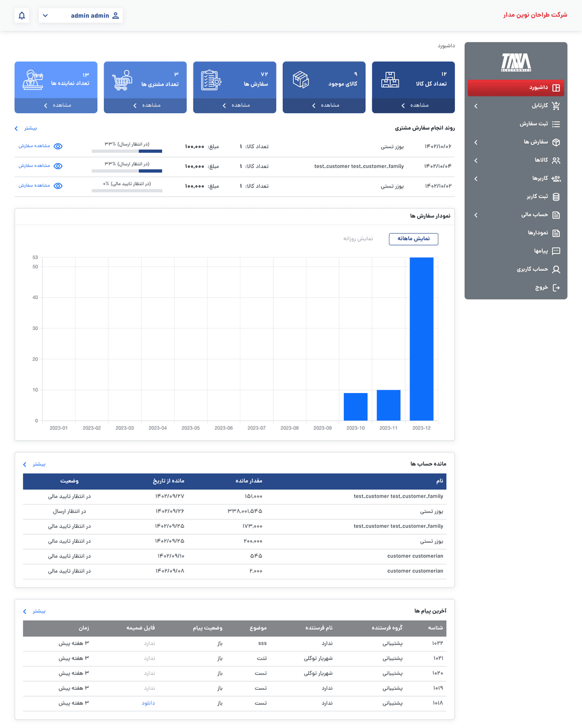Switch chart to نمایش روزانه tab
The image size is (582, 728).
358,239
